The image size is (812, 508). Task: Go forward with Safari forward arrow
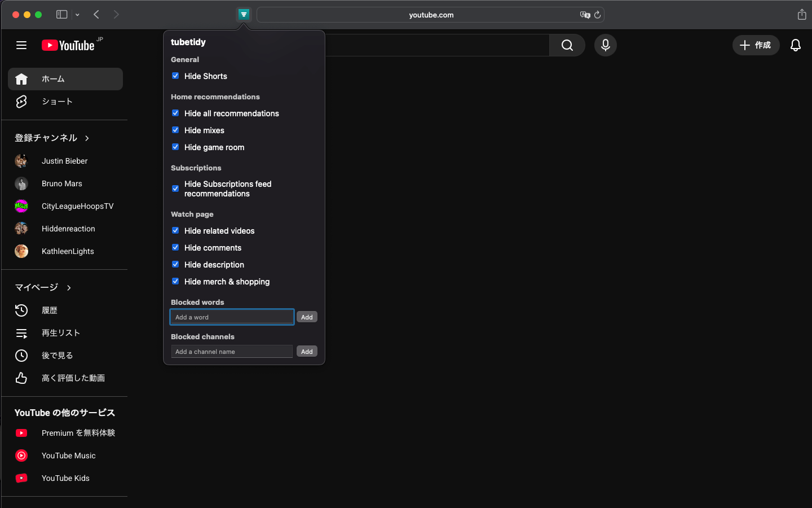click(x=116, y=15)
